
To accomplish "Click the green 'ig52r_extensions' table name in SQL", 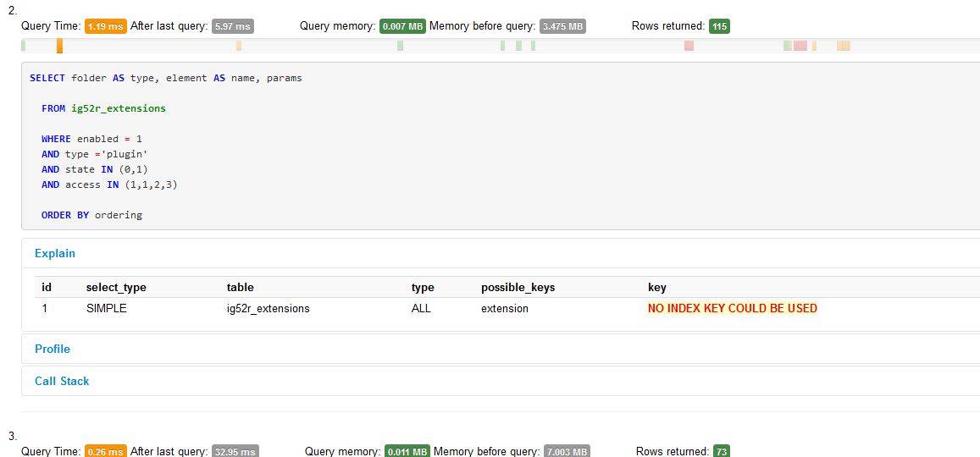I will [x=119, y=108].
